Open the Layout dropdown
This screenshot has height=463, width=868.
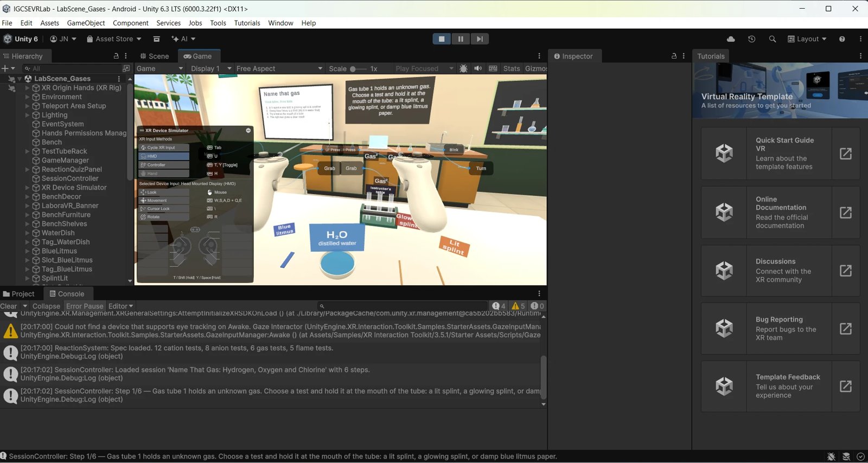807,39
